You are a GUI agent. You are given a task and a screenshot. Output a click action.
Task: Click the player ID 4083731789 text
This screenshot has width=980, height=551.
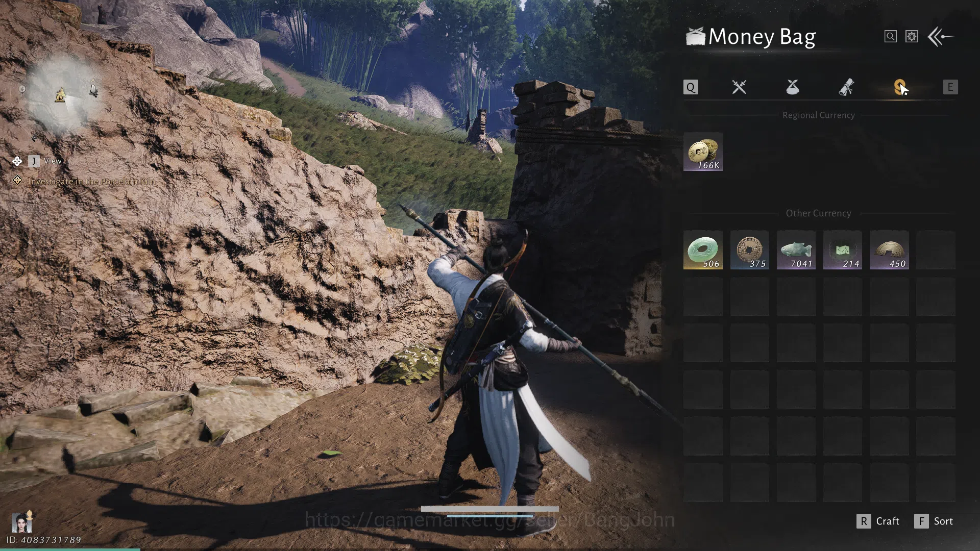(44, 540)
